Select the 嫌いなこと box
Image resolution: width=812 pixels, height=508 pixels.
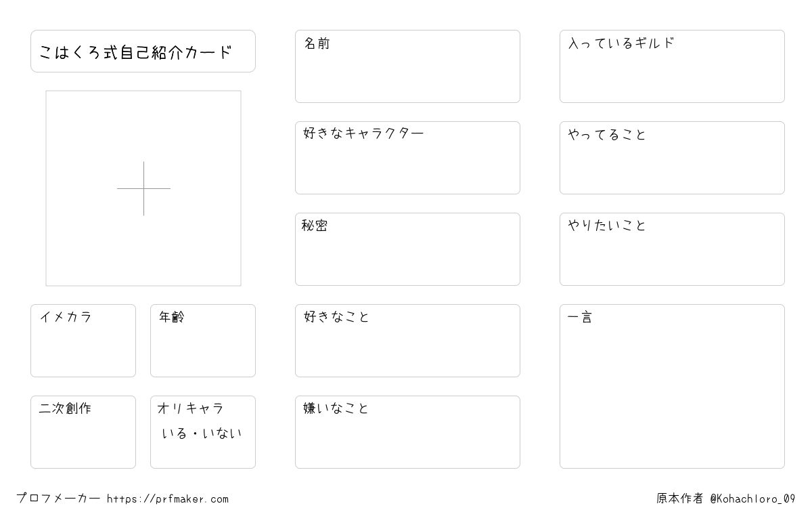coord(407,432)
